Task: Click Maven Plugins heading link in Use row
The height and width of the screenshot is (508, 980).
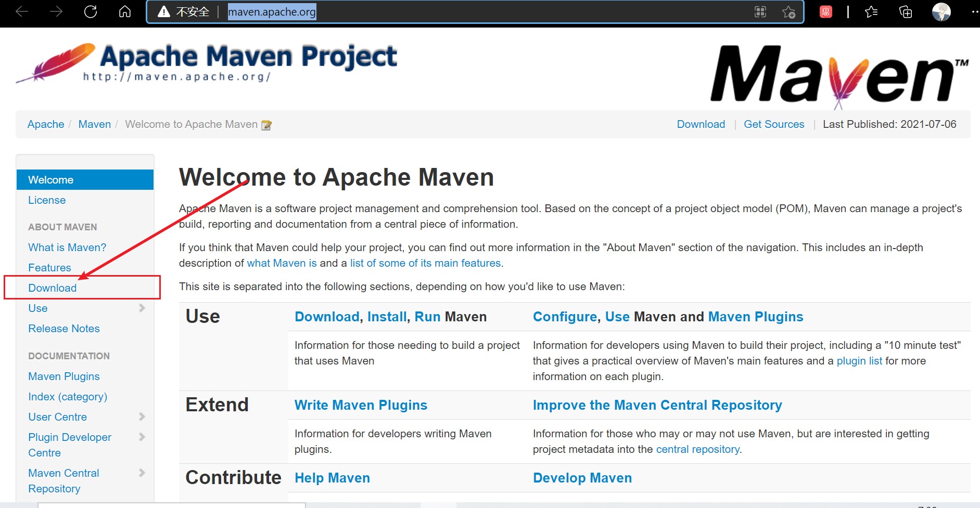Action: [x=756, y=317]
